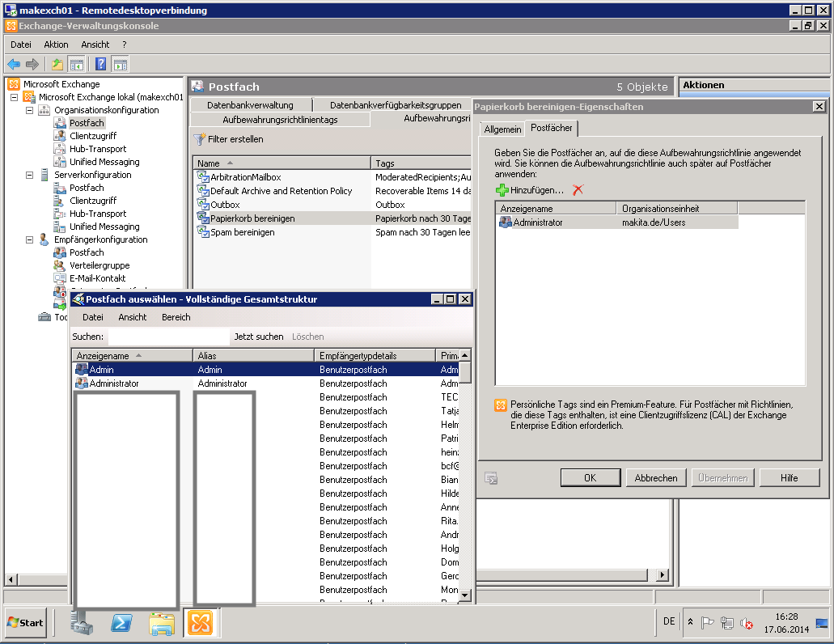The width and height of the screenshot is (834, 644).
Task: Click the Filter erstellen funnel icon
Action: coord(200,139)
